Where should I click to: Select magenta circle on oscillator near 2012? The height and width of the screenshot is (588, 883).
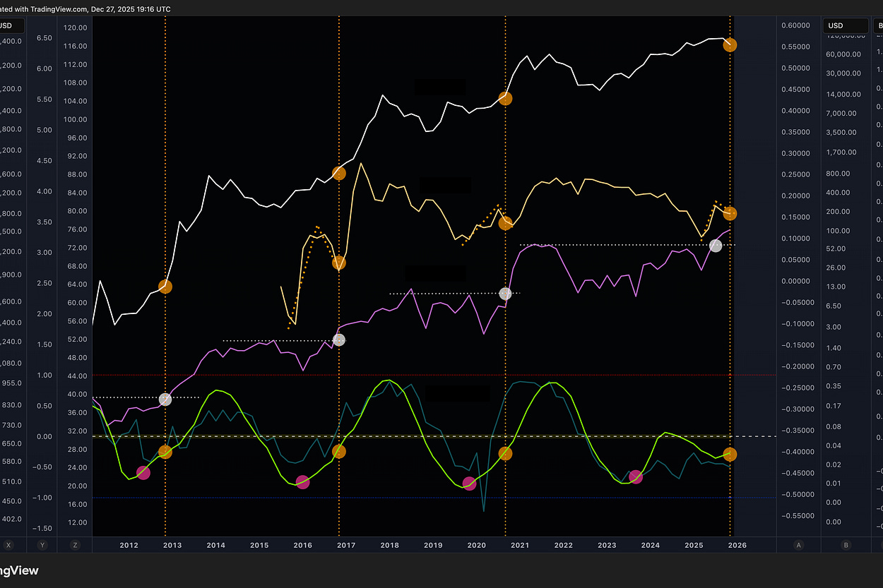143,473
